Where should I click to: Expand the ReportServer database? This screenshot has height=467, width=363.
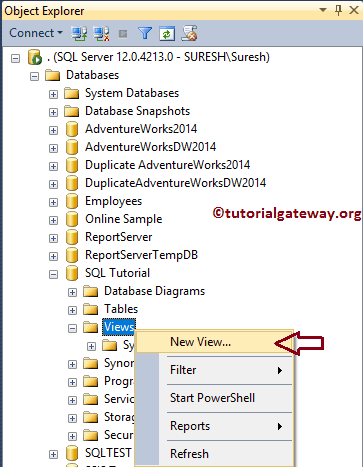click(x=53, y=239)
